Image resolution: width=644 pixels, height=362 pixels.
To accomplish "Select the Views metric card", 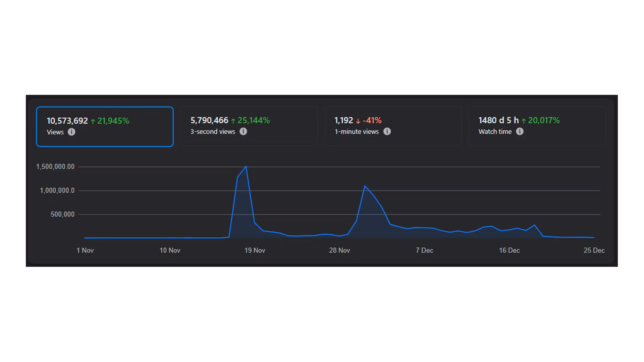I will click(x=105, y=127).
